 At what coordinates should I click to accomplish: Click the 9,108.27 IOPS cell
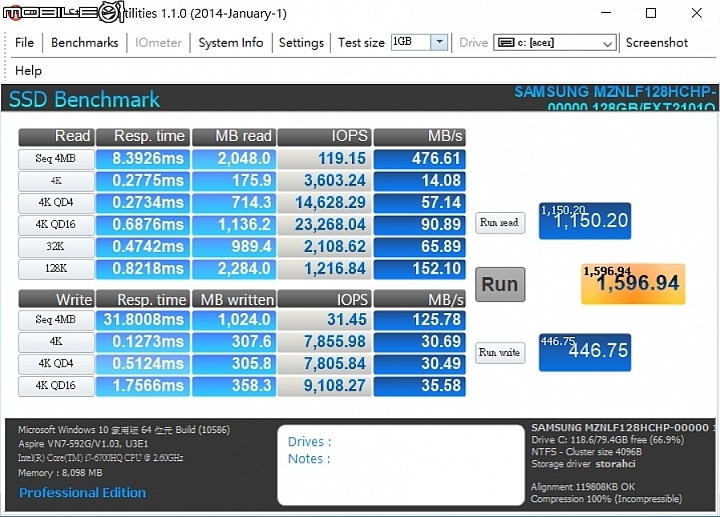coord(324,386)
